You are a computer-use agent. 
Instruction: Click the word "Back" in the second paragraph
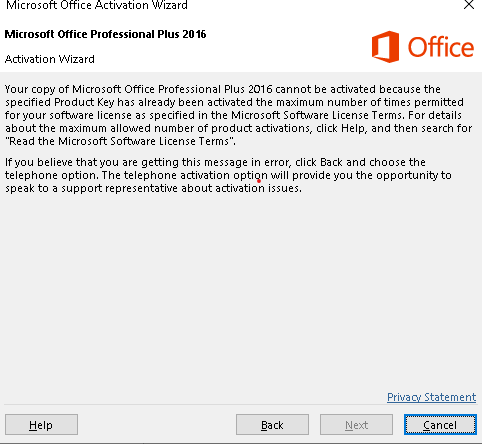point(331,162)
